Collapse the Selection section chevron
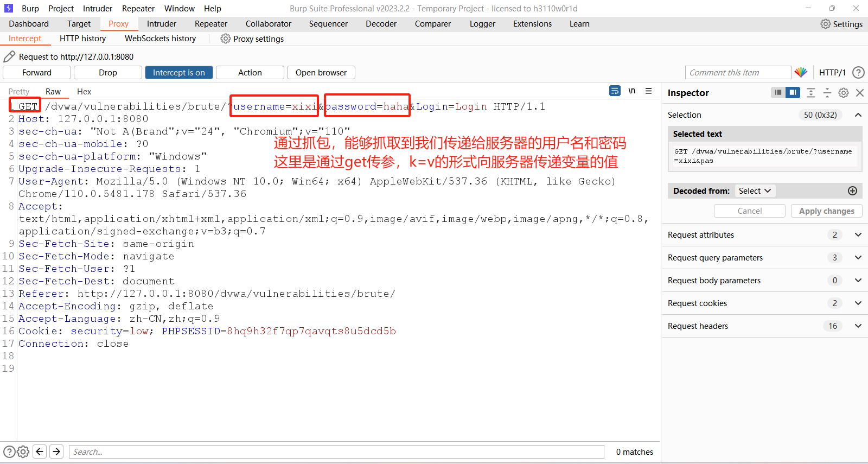Viewport: 868px width, 464px height. coord(858,115)
